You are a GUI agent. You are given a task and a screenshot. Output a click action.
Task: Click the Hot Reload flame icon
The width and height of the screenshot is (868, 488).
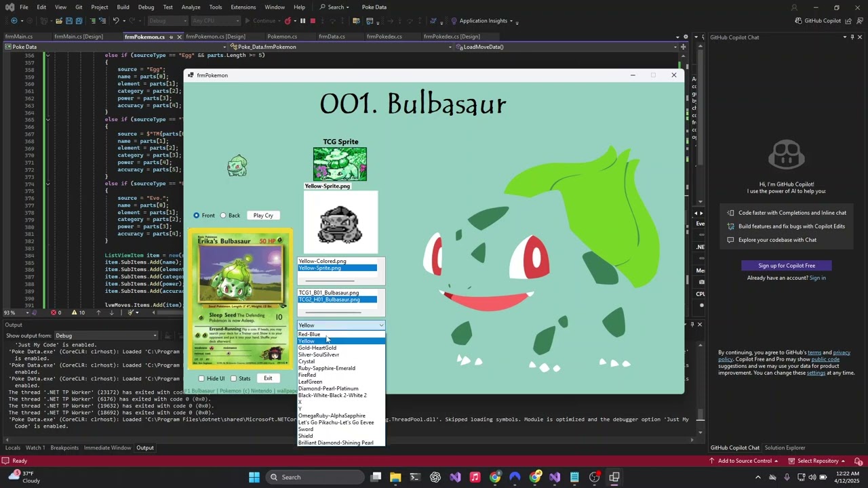pos(288,21)
